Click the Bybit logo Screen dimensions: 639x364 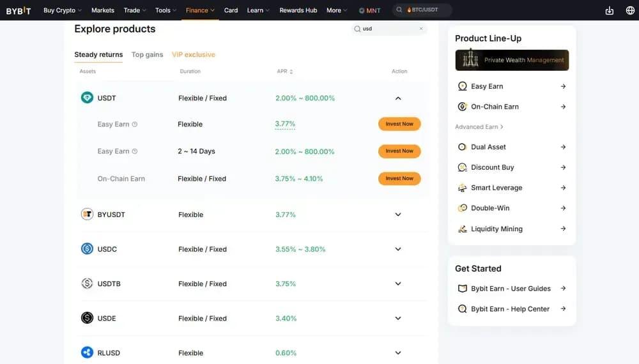(19, 10)
